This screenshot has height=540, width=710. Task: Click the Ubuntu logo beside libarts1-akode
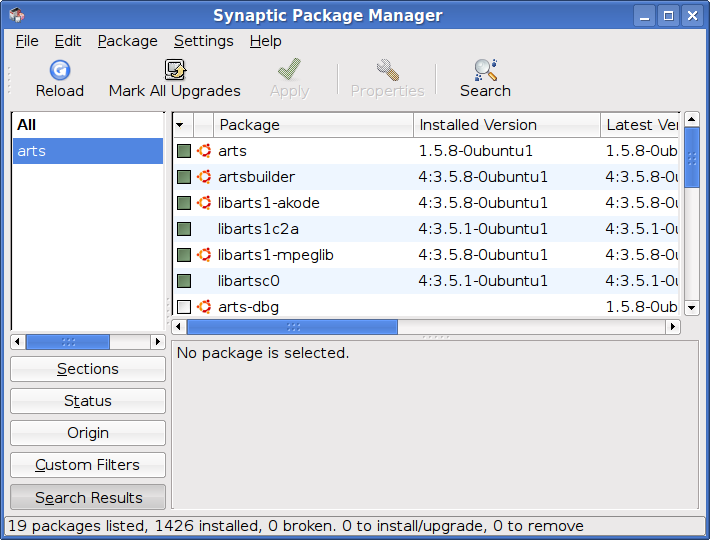[204, 203]
